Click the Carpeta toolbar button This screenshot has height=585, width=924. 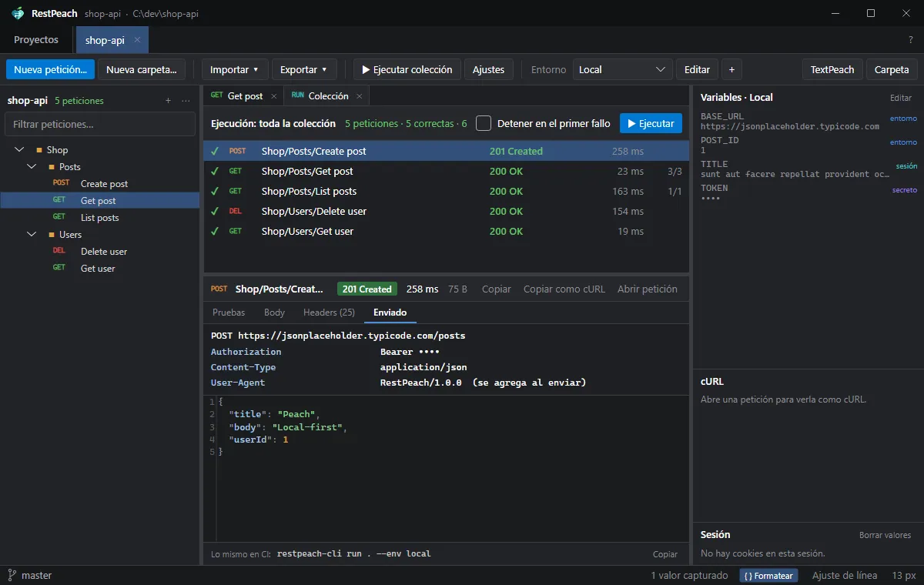coord(892,69)
